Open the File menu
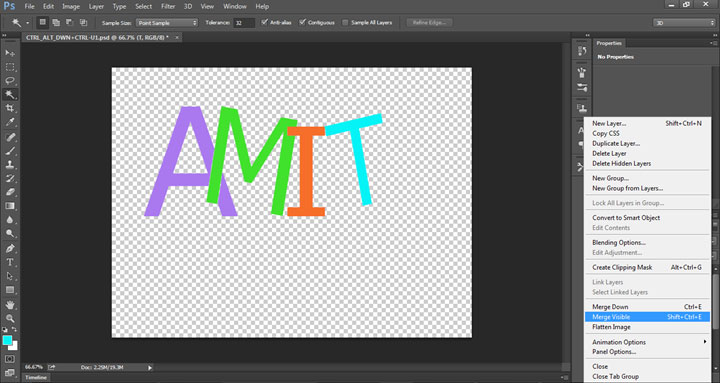Image resolution: width=720 pixels, height=383 pixels. pyautogui.click(x=29, y=6)
